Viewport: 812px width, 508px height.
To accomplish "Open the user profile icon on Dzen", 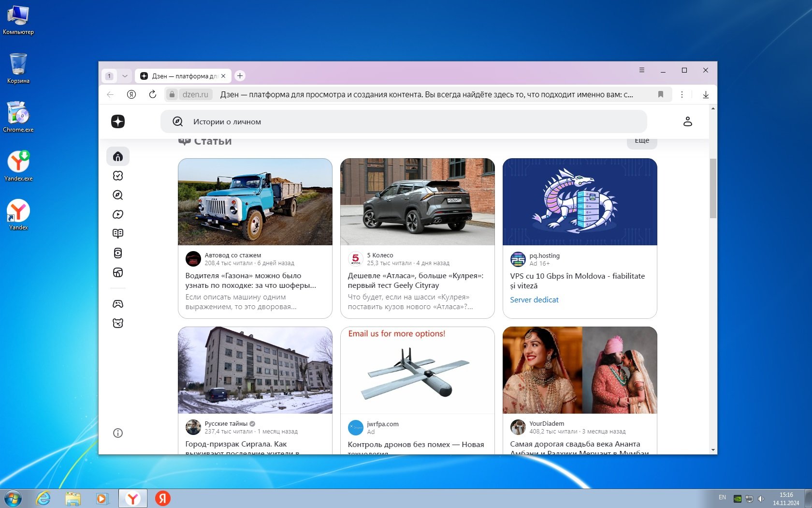I will pyautogui.click(x=688, y=121).
